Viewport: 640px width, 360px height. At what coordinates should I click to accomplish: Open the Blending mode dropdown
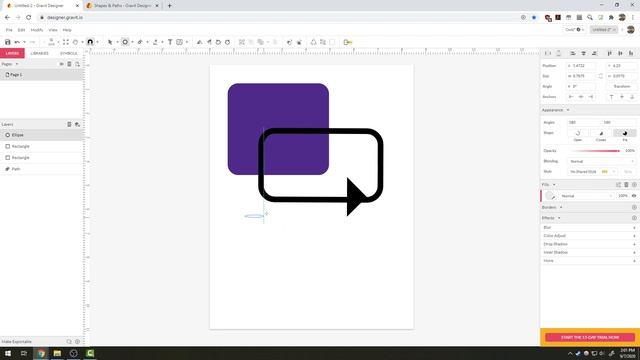coord(602,161)
